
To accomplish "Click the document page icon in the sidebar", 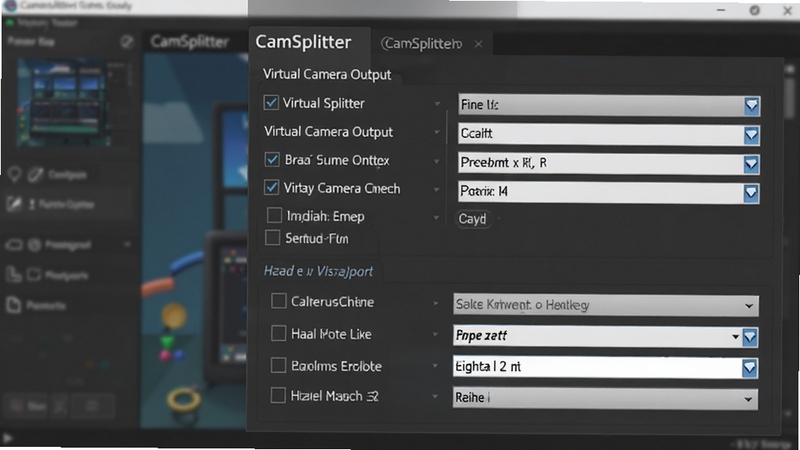I will point(14,305).
